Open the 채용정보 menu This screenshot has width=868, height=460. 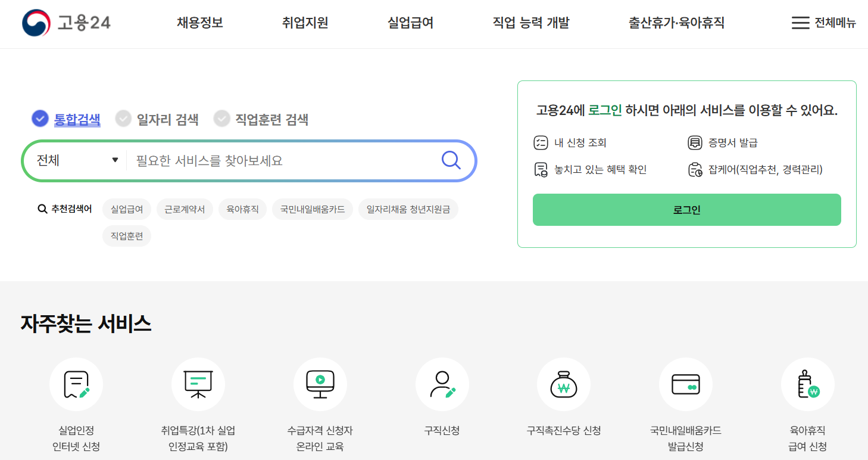[199, 23]
